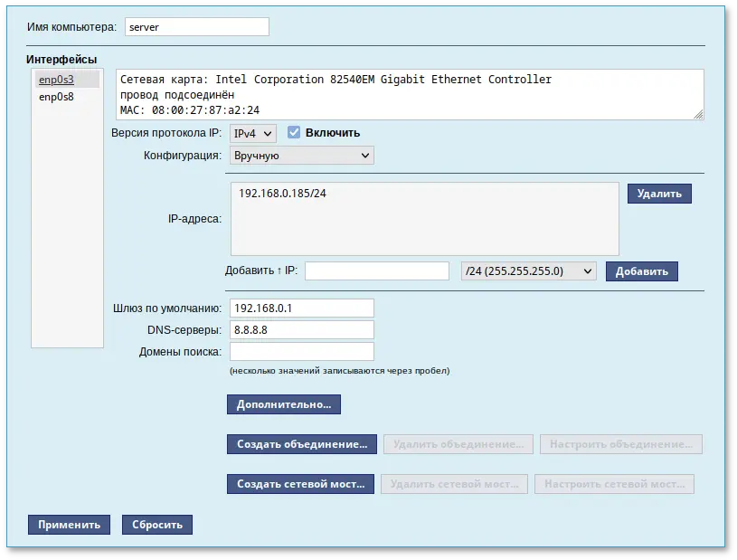
Task: Click the Домены поиска input field
Action: click(301, 351)
